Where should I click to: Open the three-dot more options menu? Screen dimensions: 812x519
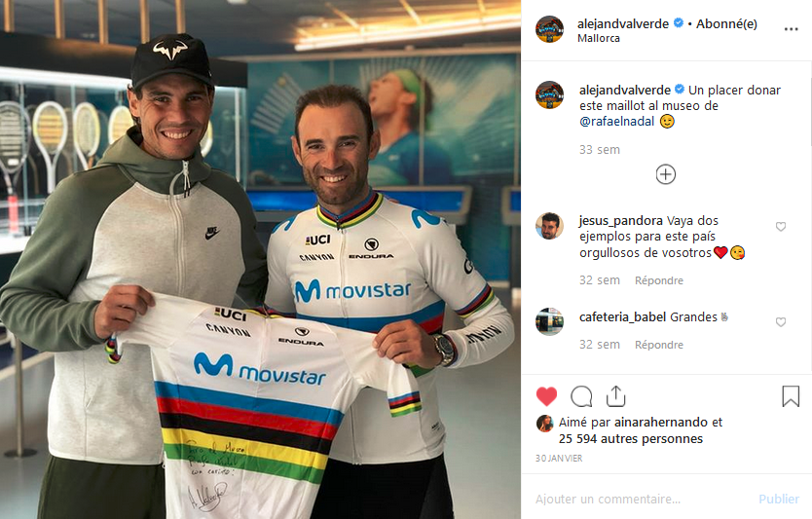(791, 29)
